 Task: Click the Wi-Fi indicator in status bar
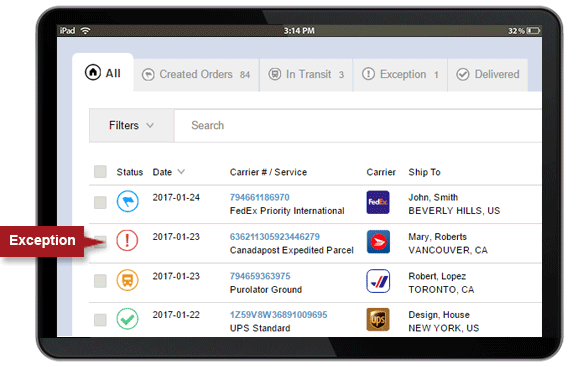point(85,31)
